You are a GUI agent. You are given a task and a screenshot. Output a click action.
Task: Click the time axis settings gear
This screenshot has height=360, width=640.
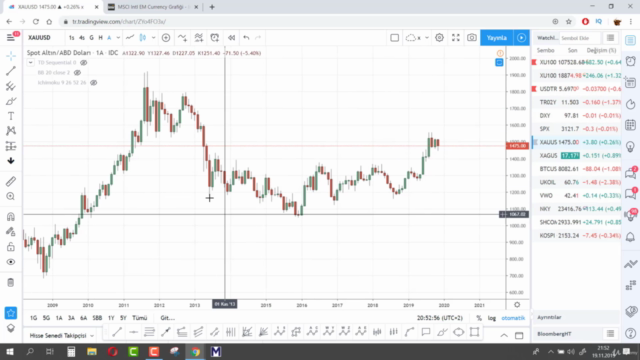(x=517, y=304)
